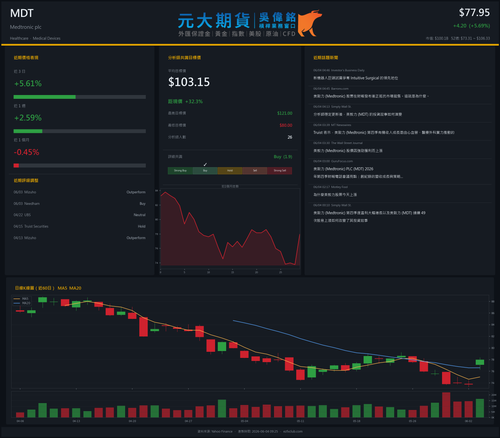Click the last green candlestick on the chart
The width and height of the screenshot is (500, 438).
click(480, 362)
